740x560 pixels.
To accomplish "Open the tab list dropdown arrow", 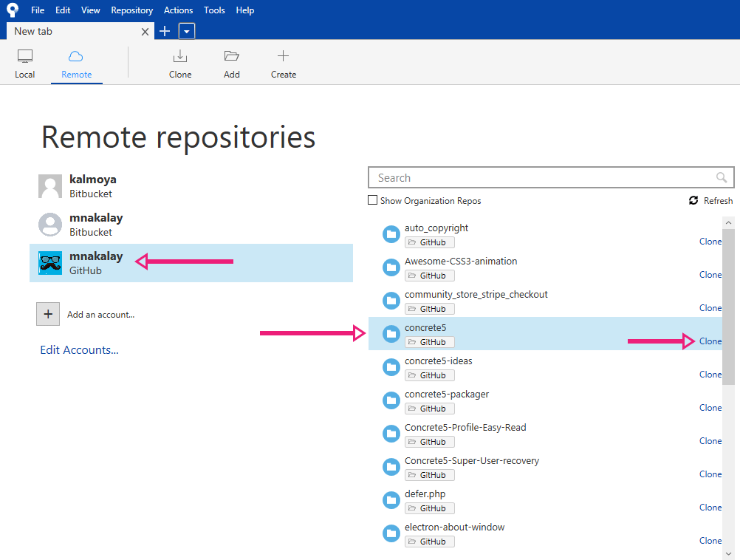I will click(187, 32).
